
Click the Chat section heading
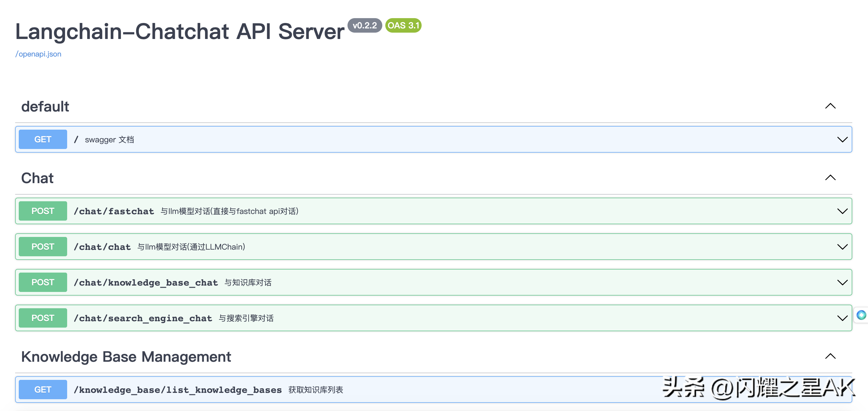click(x=38, y=178)
